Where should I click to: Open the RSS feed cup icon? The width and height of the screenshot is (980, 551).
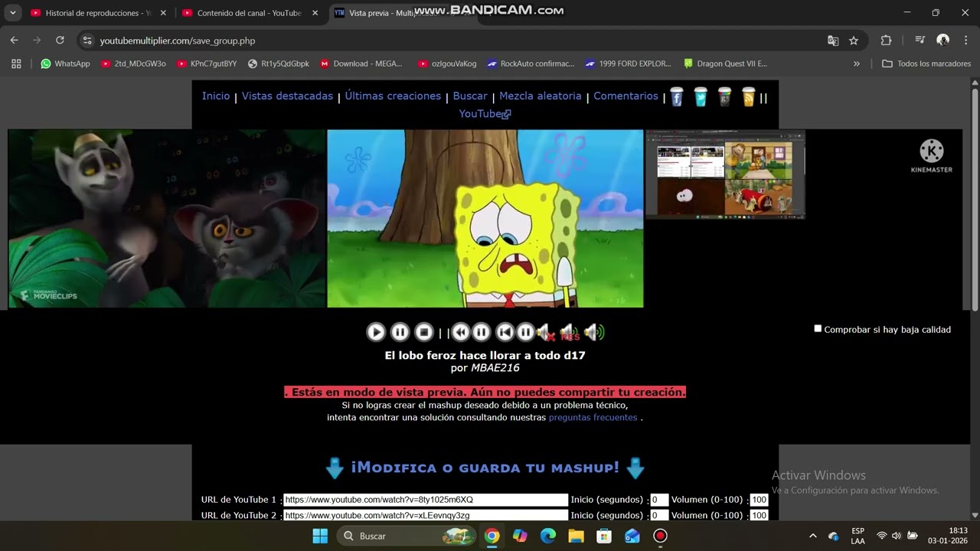pyautogui.click(x=749, y=96)
